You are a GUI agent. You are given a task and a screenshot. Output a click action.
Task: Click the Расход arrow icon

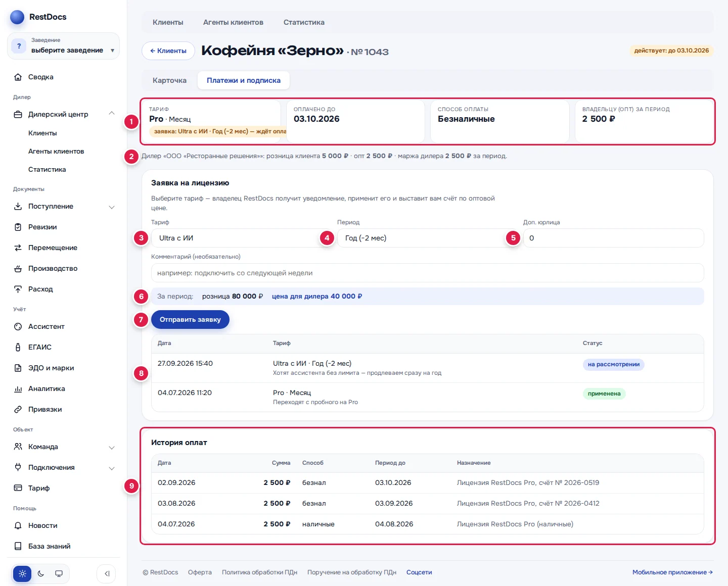(x=18, y=289)
